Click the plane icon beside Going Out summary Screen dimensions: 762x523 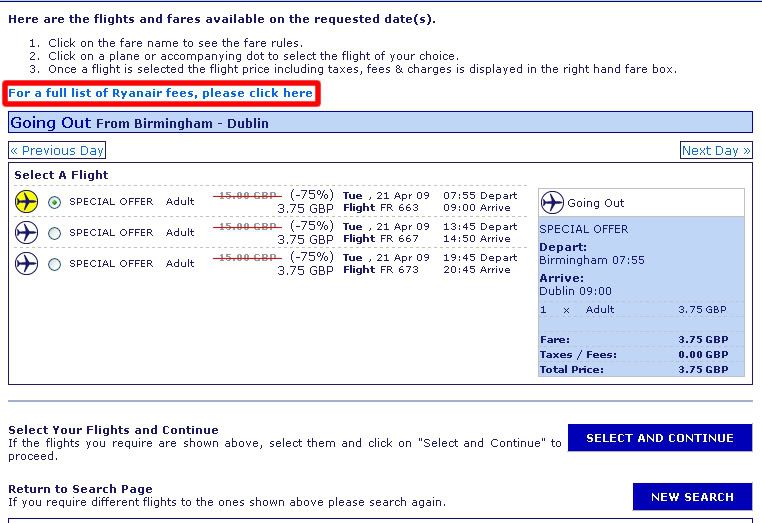552,202
